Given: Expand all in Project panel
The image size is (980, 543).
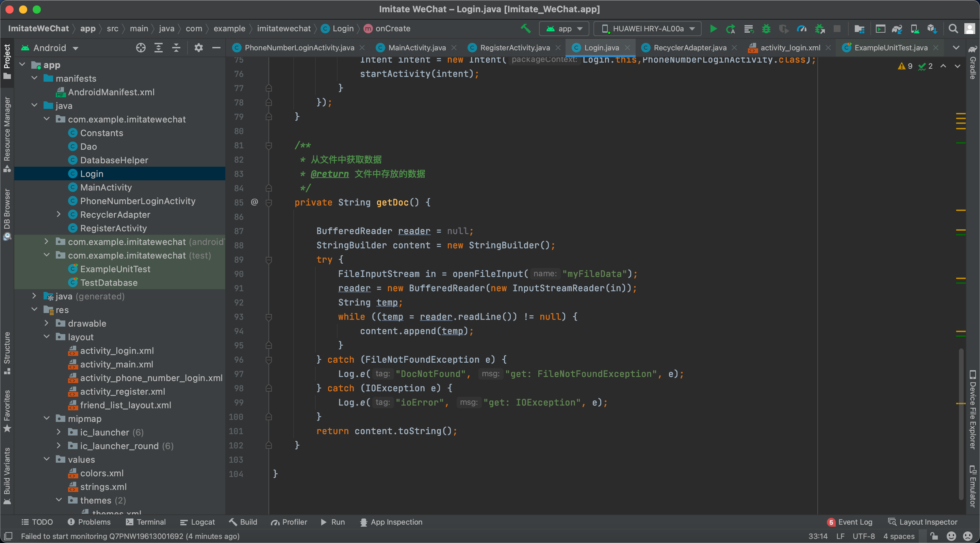Looking at the screenshot, I should [x=159, y=48].
